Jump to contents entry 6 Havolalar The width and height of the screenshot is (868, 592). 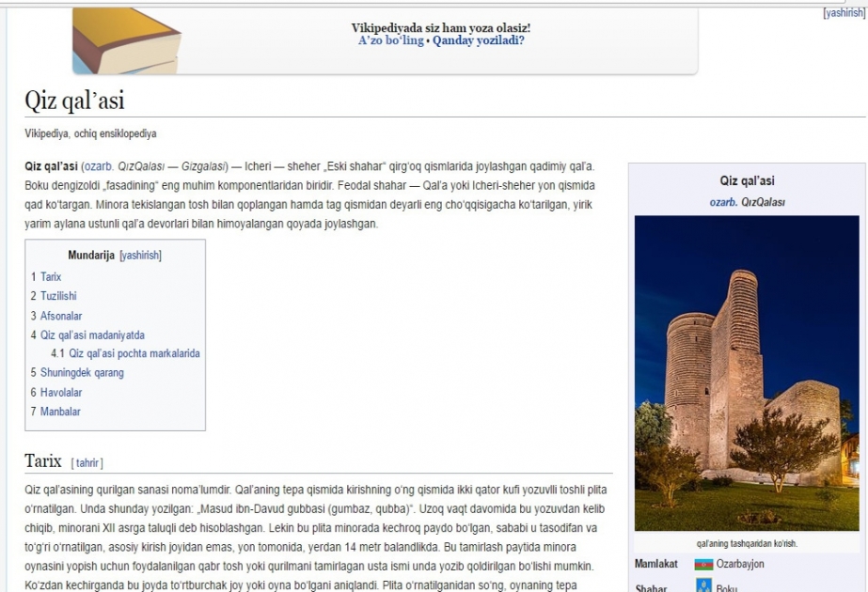(61, 393)
